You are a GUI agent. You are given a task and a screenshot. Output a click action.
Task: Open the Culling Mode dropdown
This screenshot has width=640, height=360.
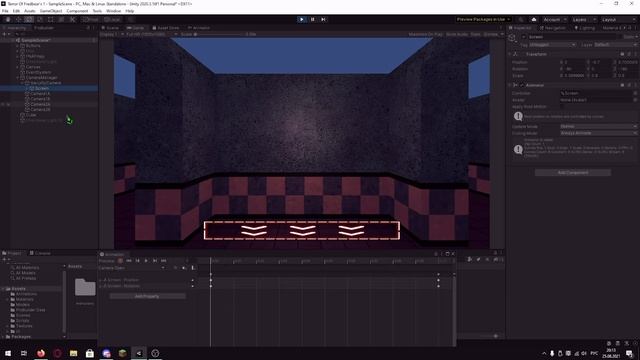[598, 133]
